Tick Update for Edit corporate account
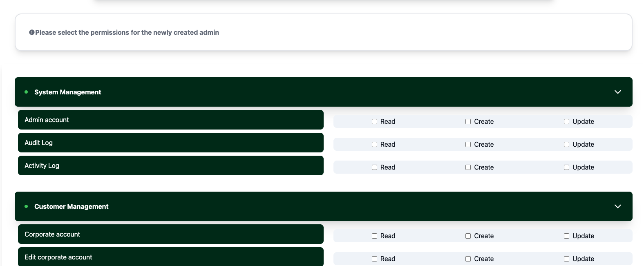Screen dimensions: 644x266 tap(566, 259)
